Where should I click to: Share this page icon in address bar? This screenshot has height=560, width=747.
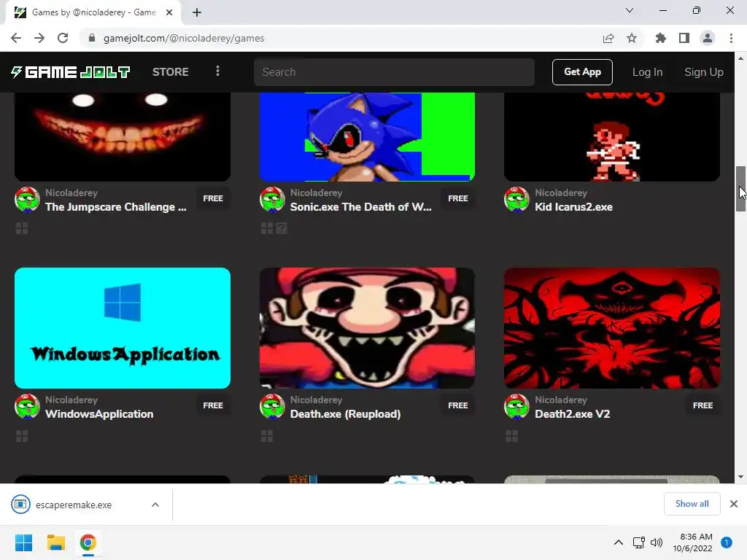[608, 38]
